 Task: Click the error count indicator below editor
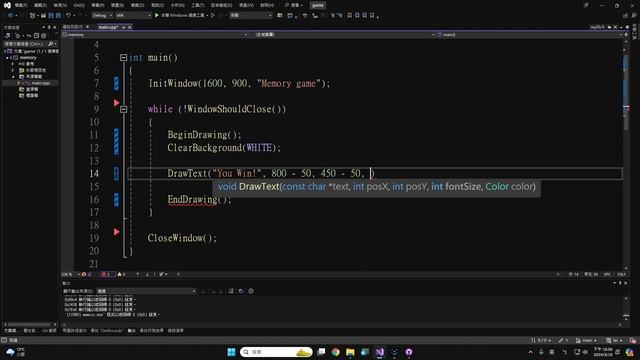point(107,274)
